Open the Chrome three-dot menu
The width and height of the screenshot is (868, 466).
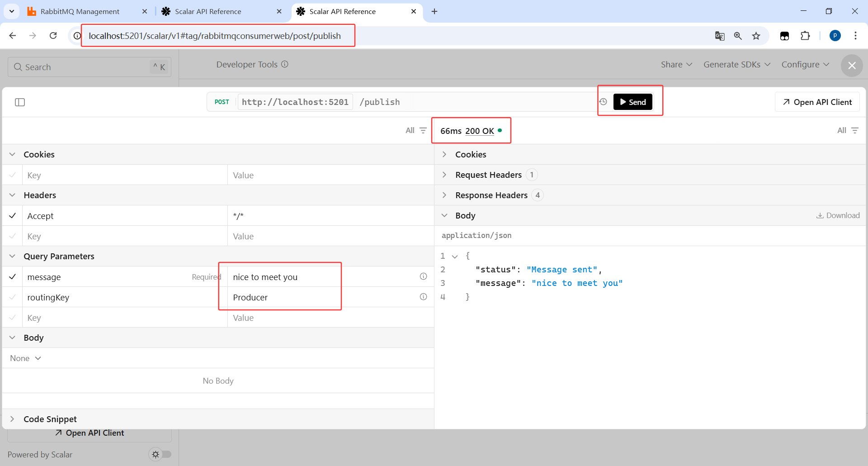(855, 36)
